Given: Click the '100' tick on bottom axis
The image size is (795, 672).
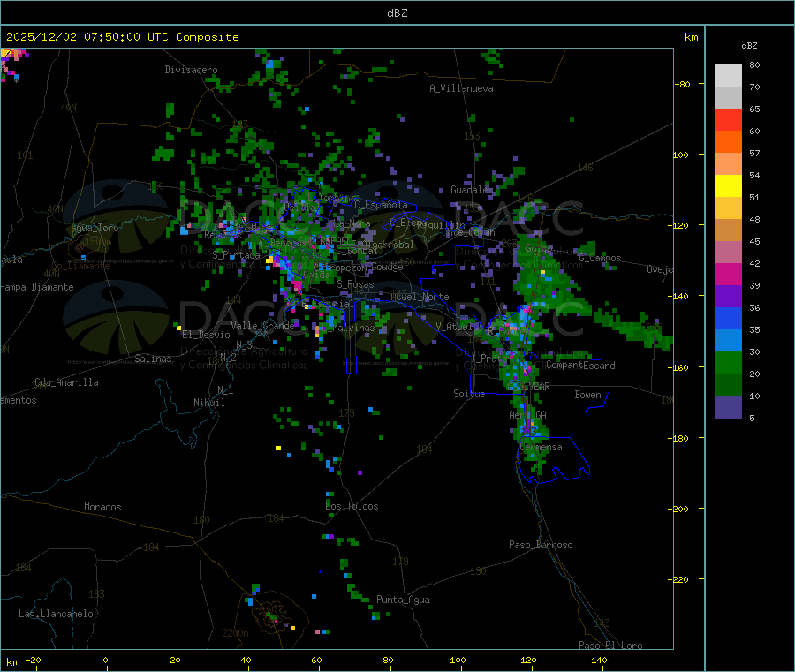Looking at the screenshot, I should (x=458, y=660).
